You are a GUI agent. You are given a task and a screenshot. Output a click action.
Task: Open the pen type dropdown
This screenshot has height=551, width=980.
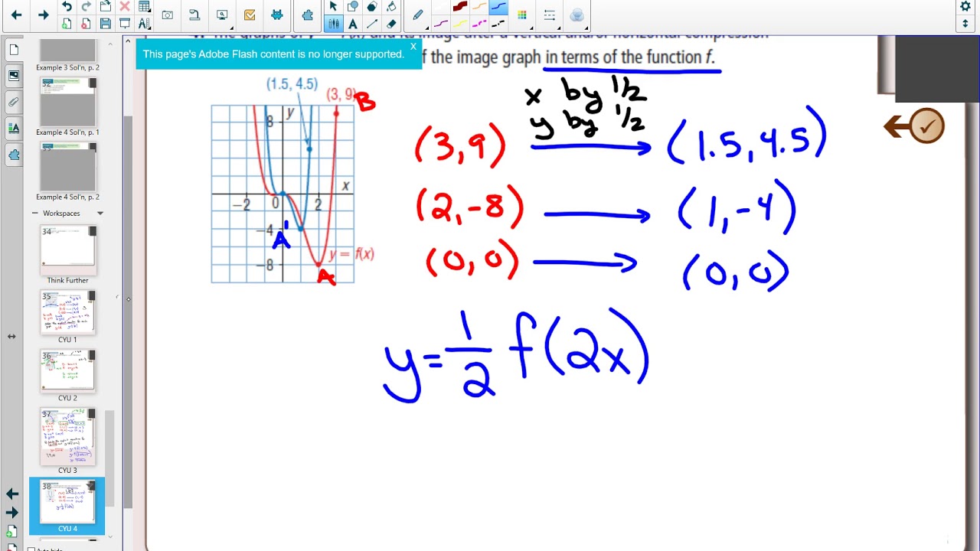(418, 15)
